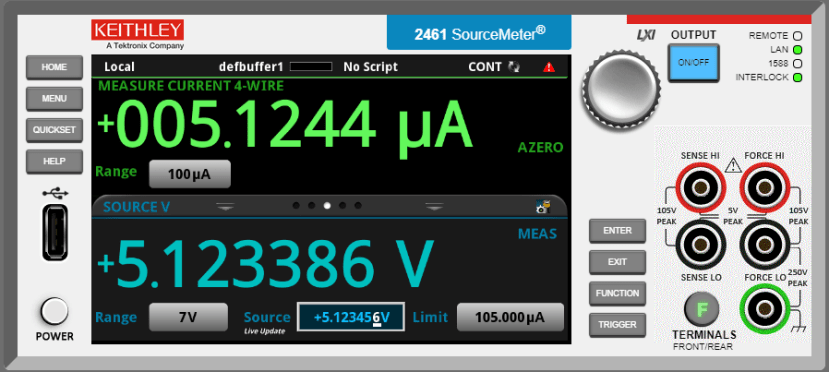Click the 2461 SourceMeter label

[x=480, y=33]
